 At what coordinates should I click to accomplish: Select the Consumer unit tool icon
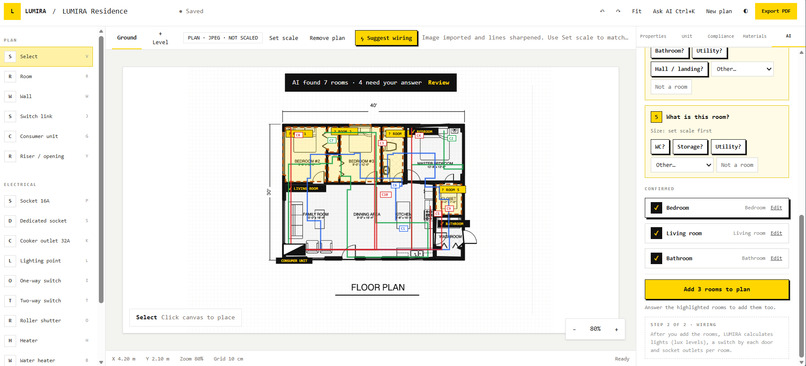[x=10, y=137]
